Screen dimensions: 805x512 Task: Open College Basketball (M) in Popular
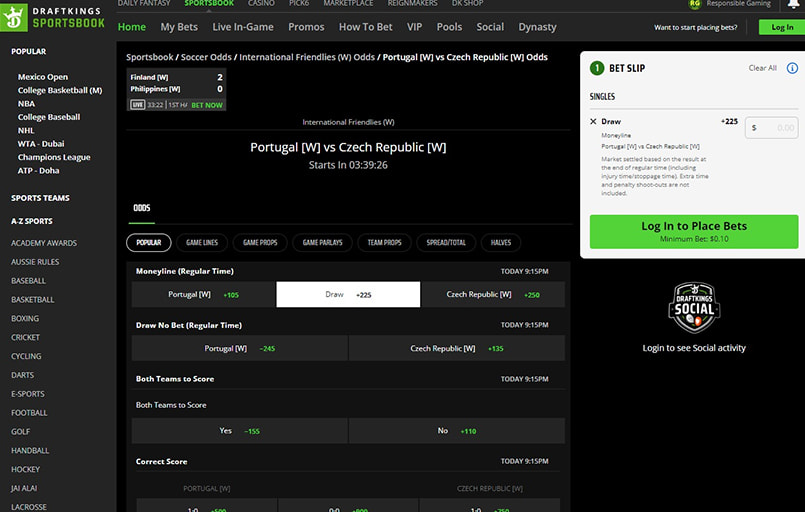coord(60,90)
